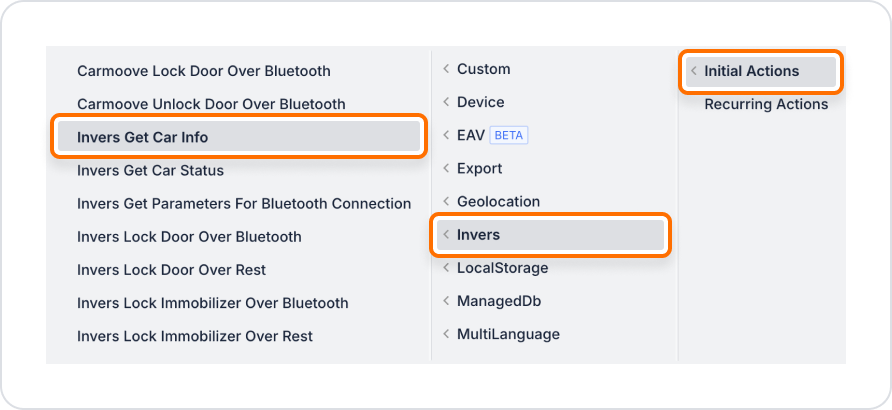The width and height of the screenshot is (892, 410).
Task: Pick Invers Get Parameters For Bluetooth Connection
Action: tap(244, 203)
